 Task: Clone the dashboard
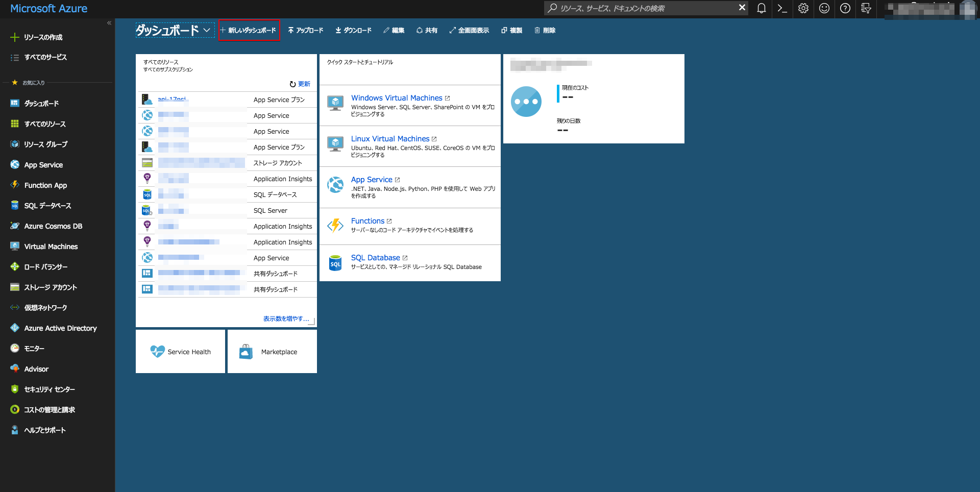point(512,31)
